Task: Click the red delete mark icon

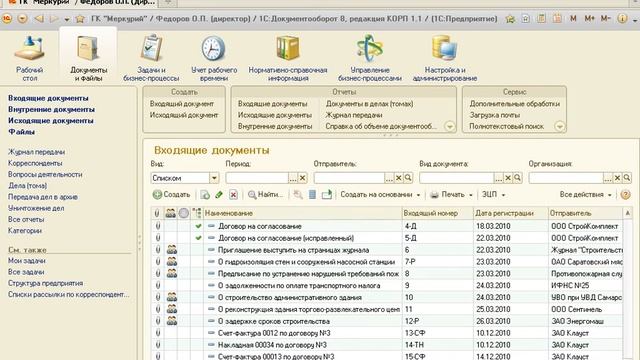Action: [x=233, y=195]
